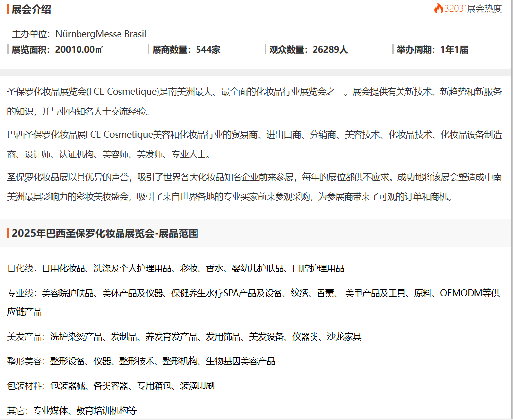The width and height of the screenshot is (513, 420).
Task: Select the organizer name NürnbergMesse Brasil
Action: 101,34
